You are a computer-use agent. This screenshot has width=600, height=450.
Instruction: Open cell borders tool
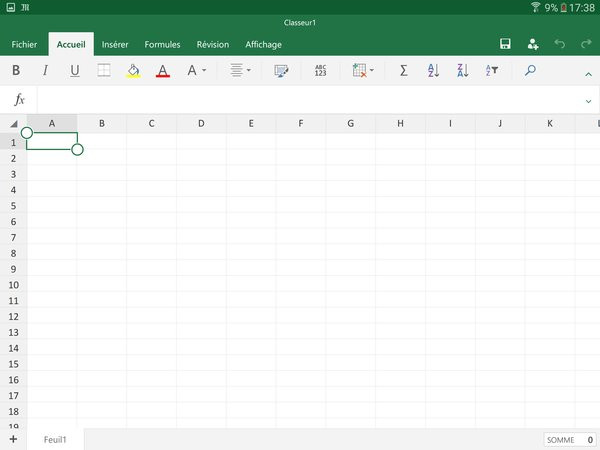104,70
